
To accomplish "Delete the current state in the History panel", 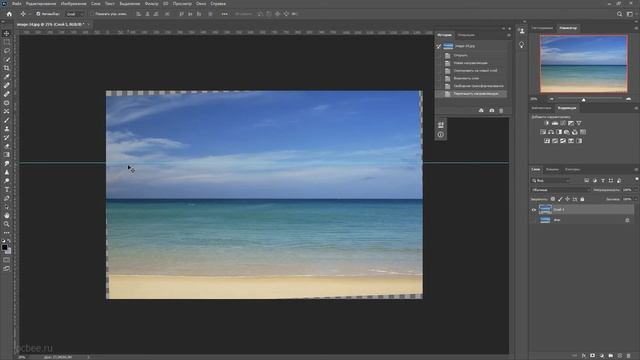I will pyautogui.click(x=501, y=110).
